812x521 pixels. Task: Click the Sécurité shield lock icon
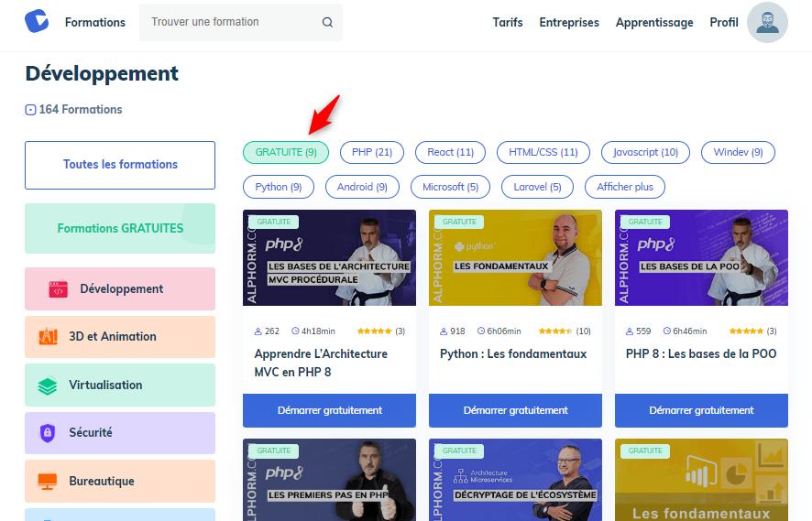click(48, 433)
